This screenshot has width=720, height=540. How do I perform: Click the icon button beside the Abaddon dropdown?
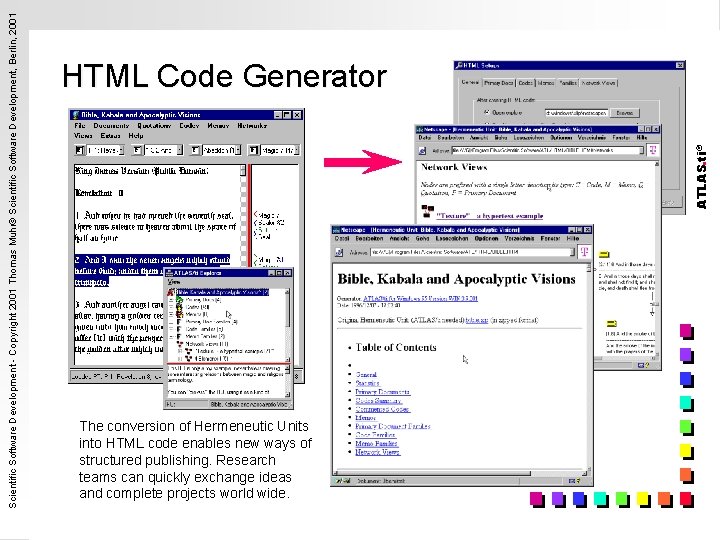click(x=195, y=150)
